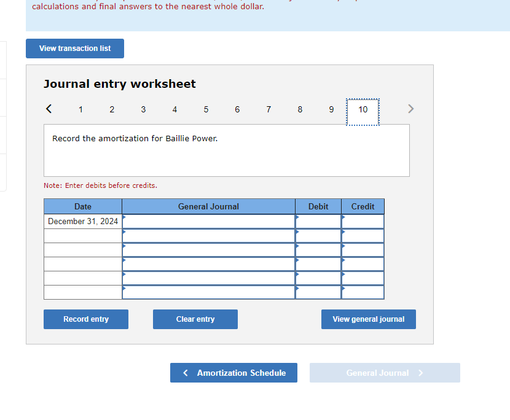Click the dropdown marker in the last journal row
This screenshot has width=510, height=420.
[125, 289]
